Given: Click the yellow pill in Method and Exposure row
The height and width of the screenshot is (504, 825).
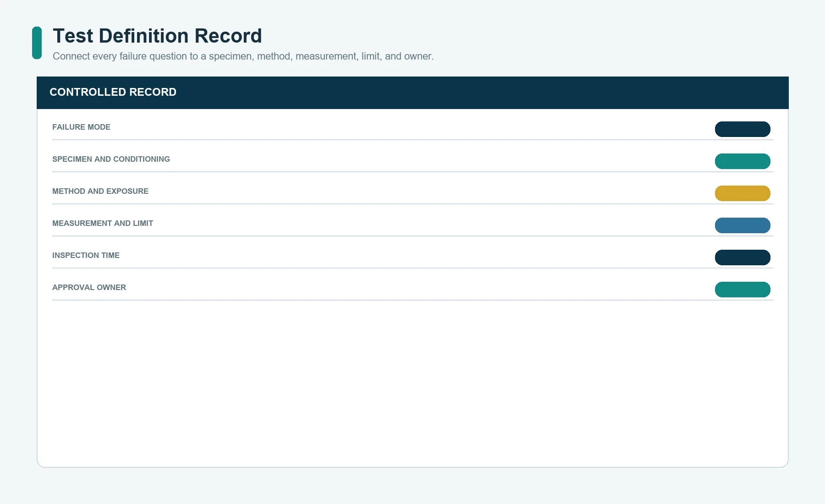Looking at the screenshot, I should tap(742, 193).
